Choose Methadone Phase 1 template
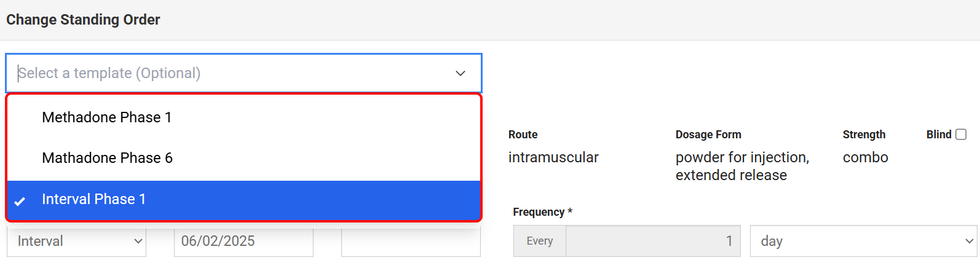 (x=107, y=117)
